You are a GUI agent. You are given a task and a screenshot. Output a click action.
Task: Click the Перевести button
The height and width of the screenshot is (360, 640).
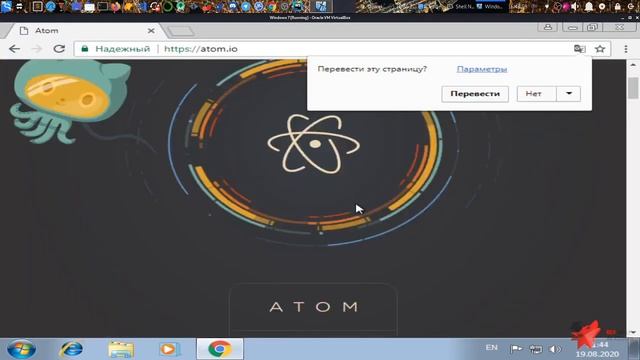(475, 94)
